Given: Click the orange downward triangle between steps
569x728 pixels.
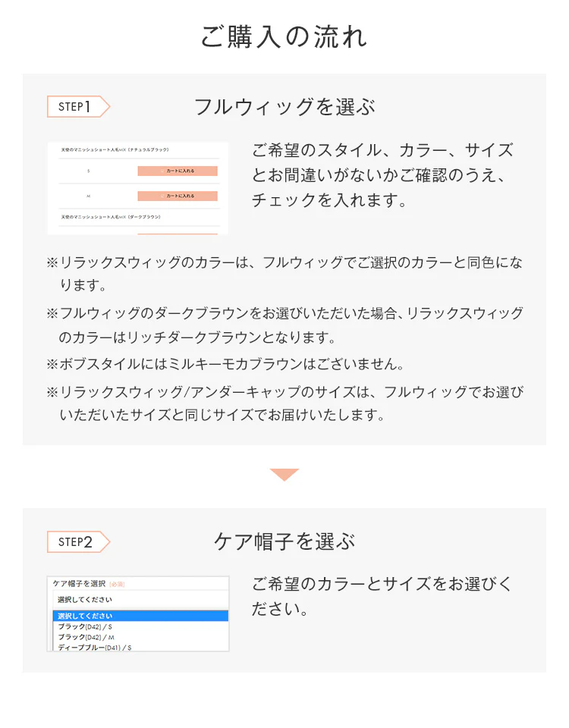Looking at the screenshot, I should click(284, 475).
